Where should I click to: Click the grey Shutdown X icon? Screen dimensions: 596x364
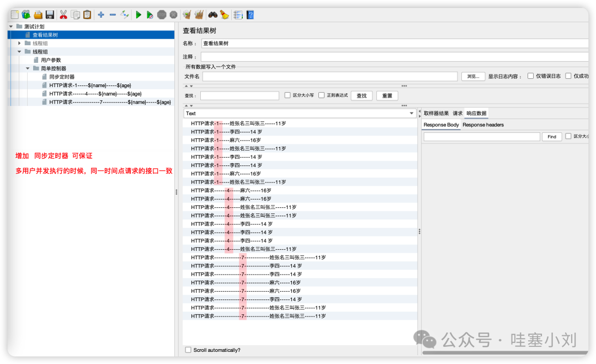click(174, 15)
